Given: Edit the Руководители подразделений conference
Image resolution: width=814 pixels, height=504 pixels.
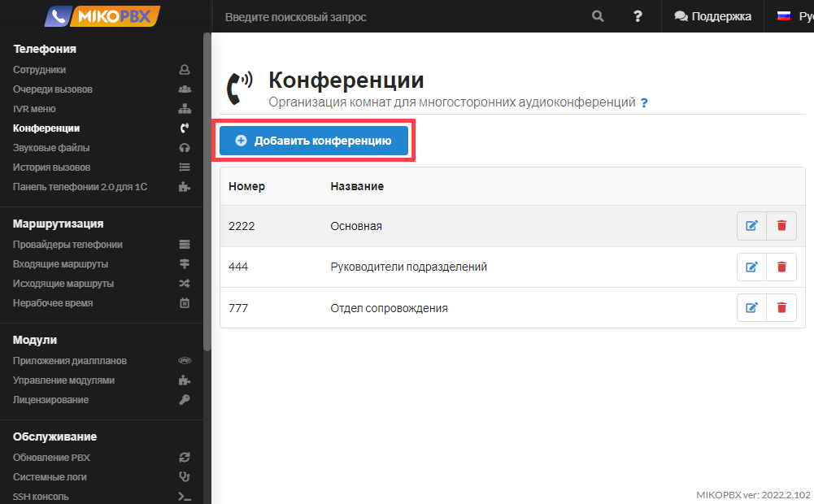Looking at the screenshot, I should click(x=751, y=267).
